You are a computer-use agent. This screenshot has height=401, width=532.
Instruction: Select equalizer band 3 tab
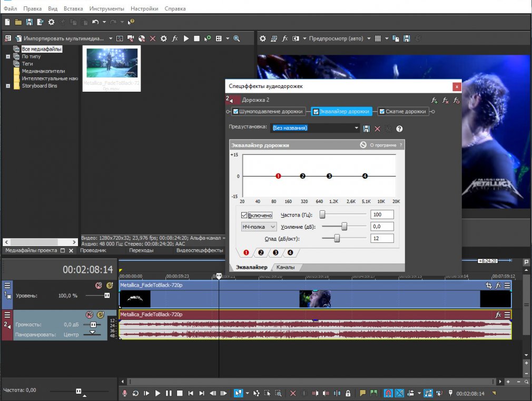point(275,252)
